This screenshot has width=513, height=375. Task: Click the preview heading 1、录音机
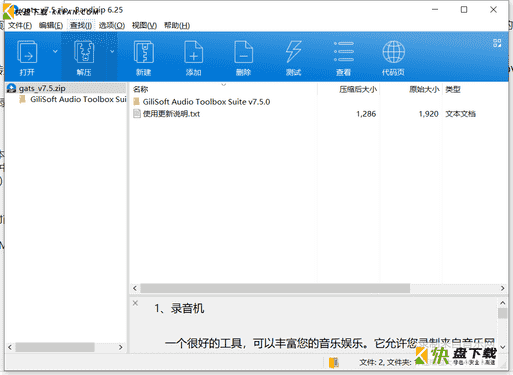click(x=179, y=308)
